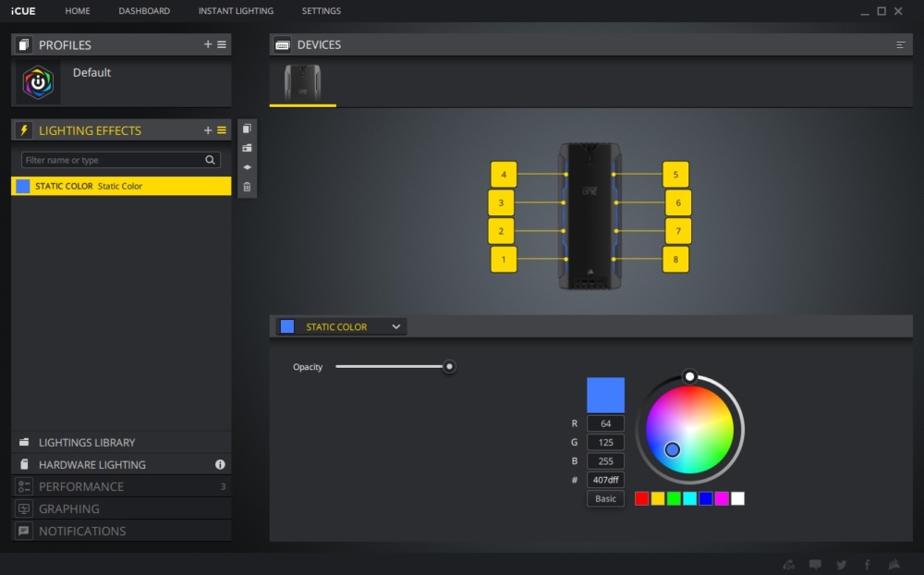Image resolution: width=924 pixels, height=575 pixels.
Task: Click the iCUE logo in title bar
Action: pyautogui.click(x=23, y=10)
